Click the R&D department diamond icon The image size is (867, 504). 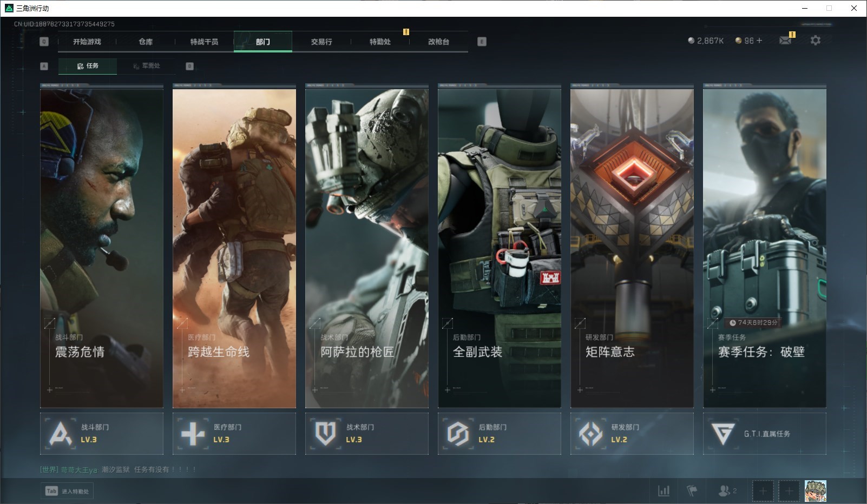590,434
